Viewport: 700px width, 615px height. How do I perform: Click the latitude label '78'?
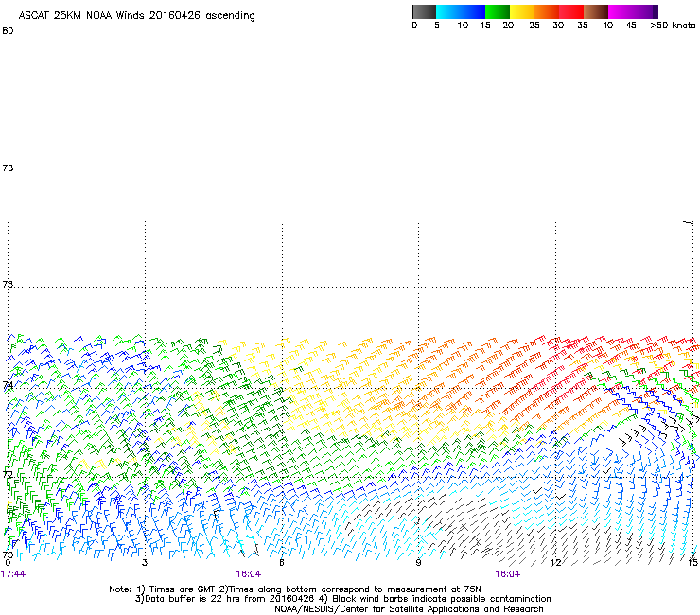[8, 167]
